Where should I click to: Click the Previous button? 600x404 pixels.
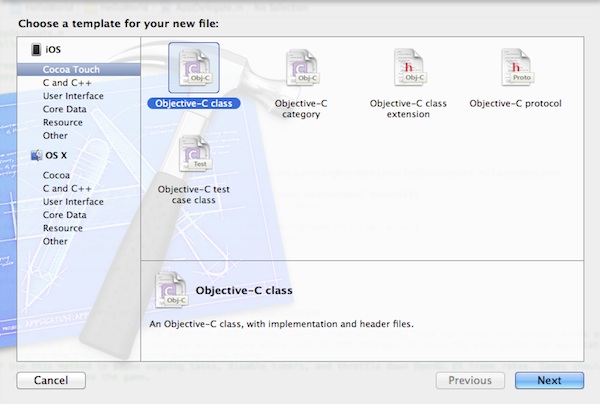click(x=470, y=381)
